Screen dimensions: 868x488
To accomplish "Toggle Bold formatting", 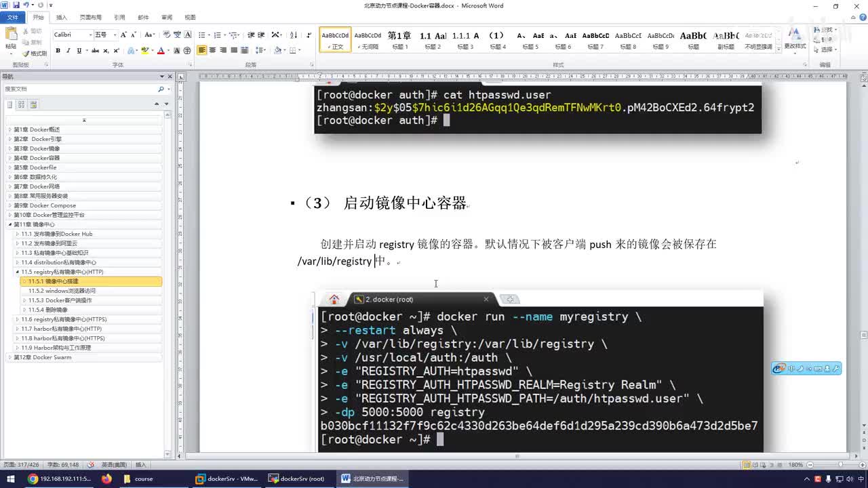I will pos(58,51).
